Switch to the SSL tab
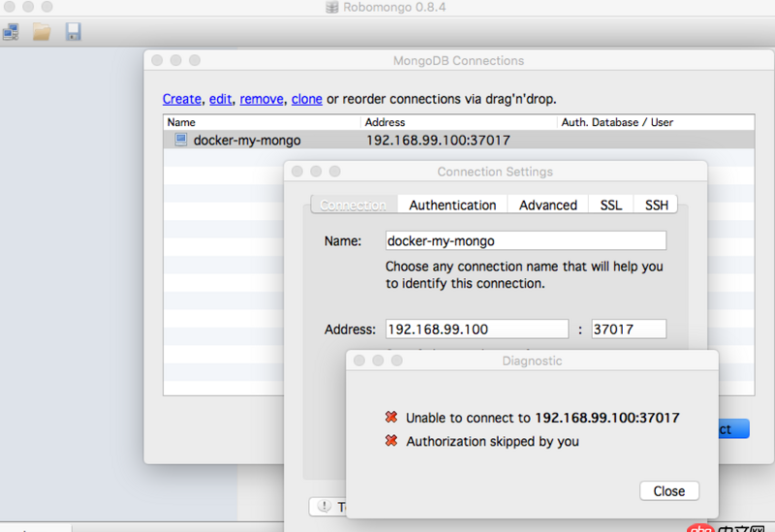Viewport: 775px width, 532px height. [x=611, y=204]
